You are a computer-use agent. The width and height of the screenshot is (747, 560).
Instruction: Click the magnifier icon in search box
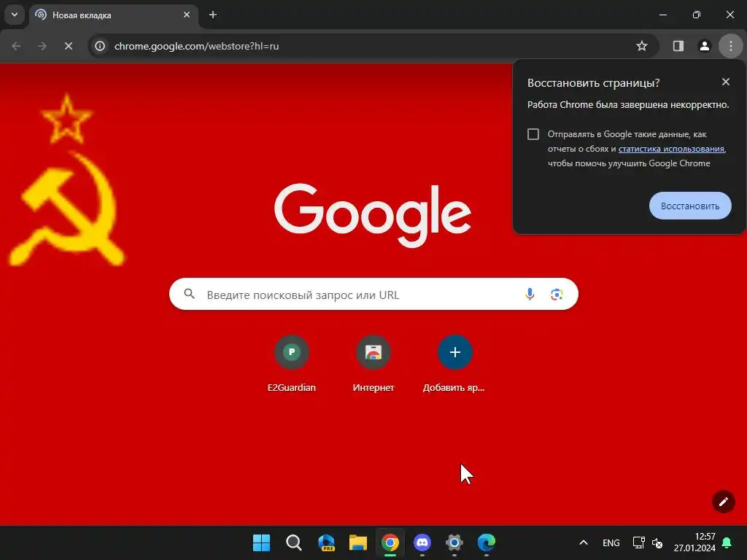[189, 294]
